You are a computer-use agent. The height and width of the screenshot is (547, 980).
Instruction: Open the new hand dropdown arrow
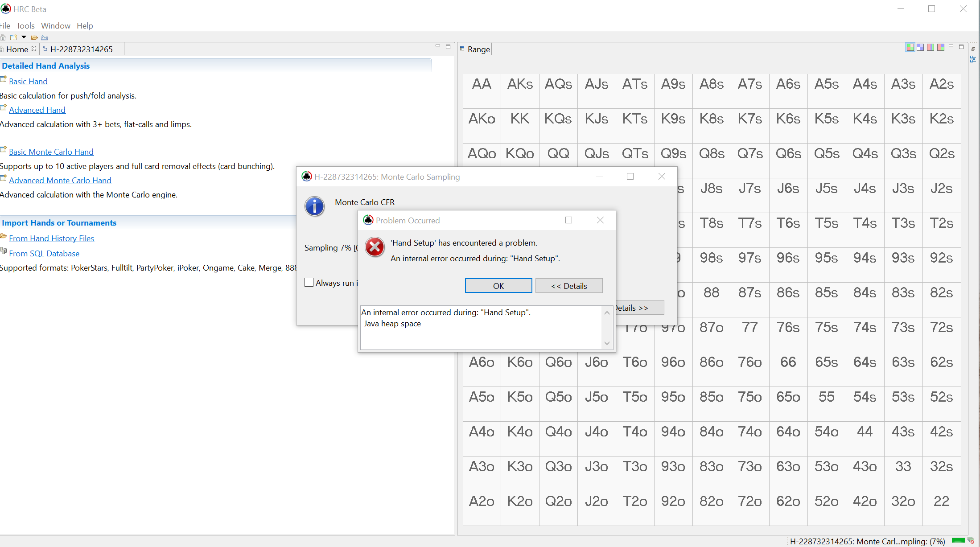coord(24,37)
